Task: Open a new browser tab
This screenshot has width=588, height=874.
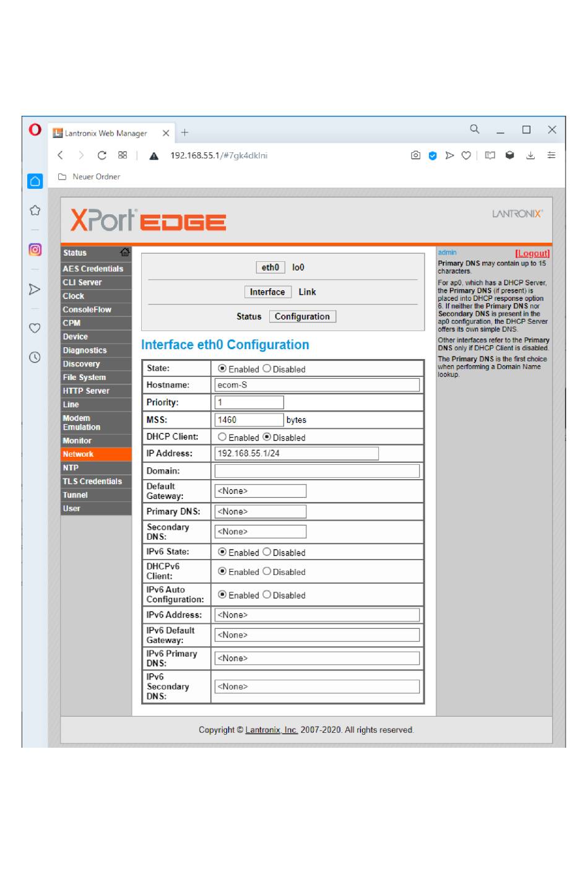Action: [x=184, y=132]
